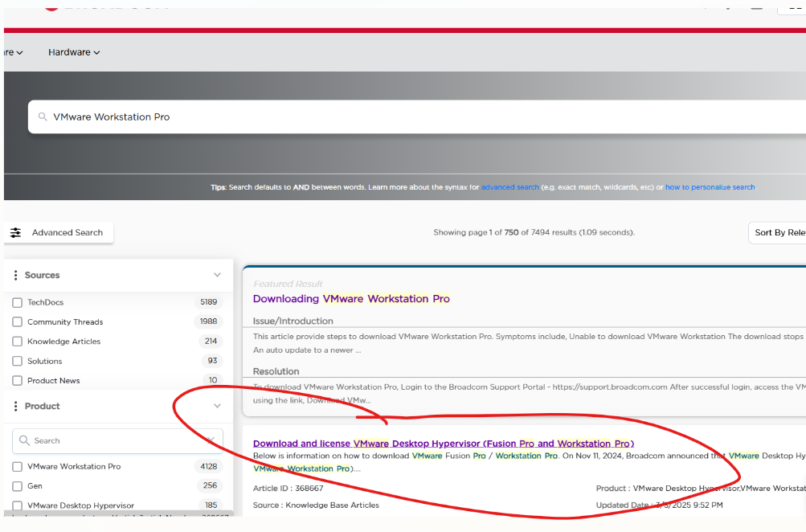Check the VMware Desktop Hypervisor checkbox
This screenshot has height=532, width=806.
click(17, 505)
